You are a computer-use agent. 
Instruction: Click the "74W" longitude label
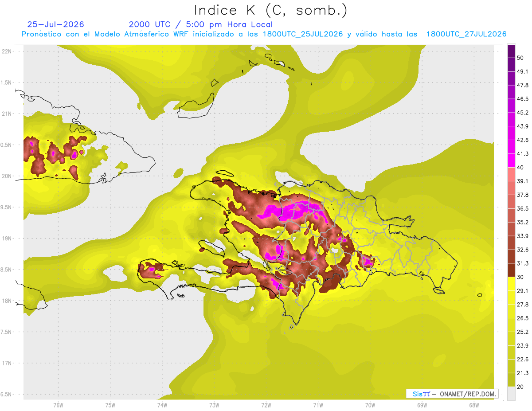162,405
